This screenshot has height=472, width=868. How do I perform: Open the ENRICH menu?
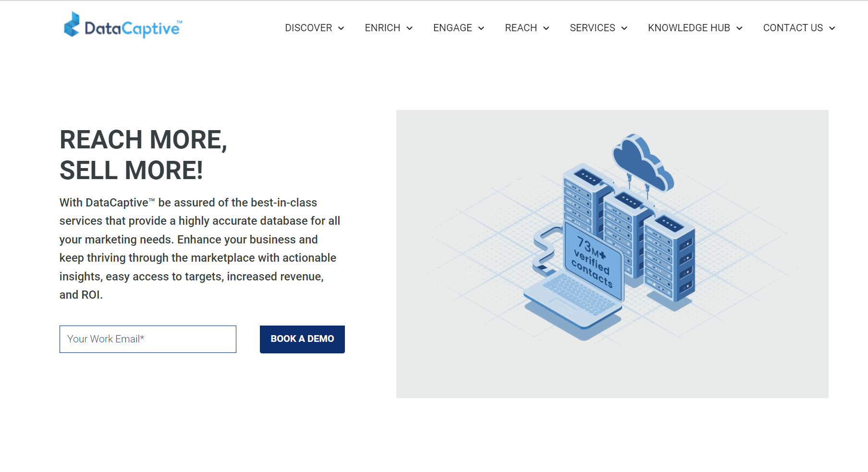coord(382,28)
